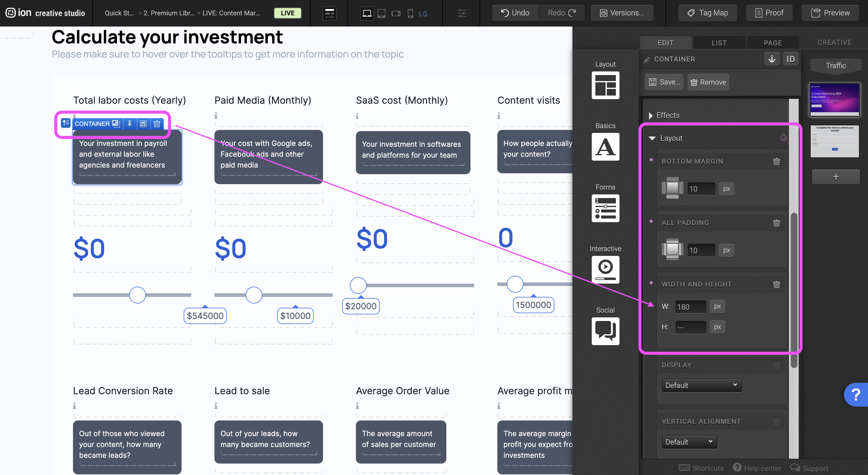Viewport: 868px width, 475px height.
Task: Toggle width px unit button
Action: 717,306
